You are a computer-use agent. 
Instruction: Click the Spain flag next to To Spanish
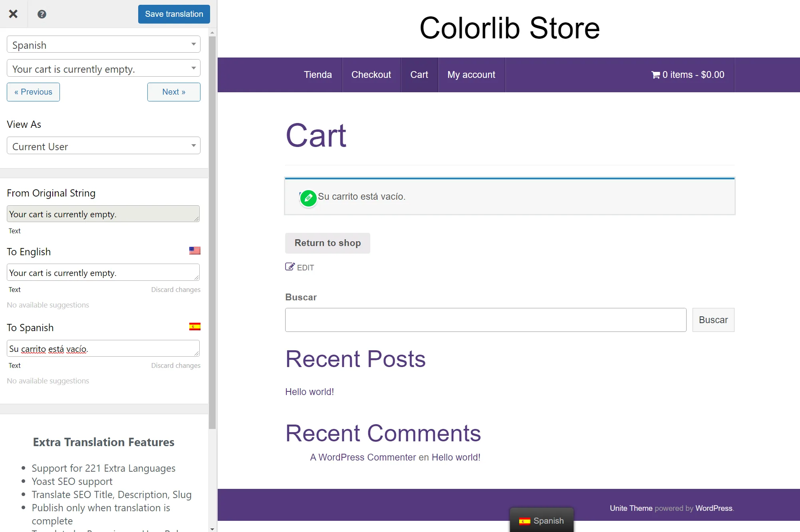pos(195,326)
